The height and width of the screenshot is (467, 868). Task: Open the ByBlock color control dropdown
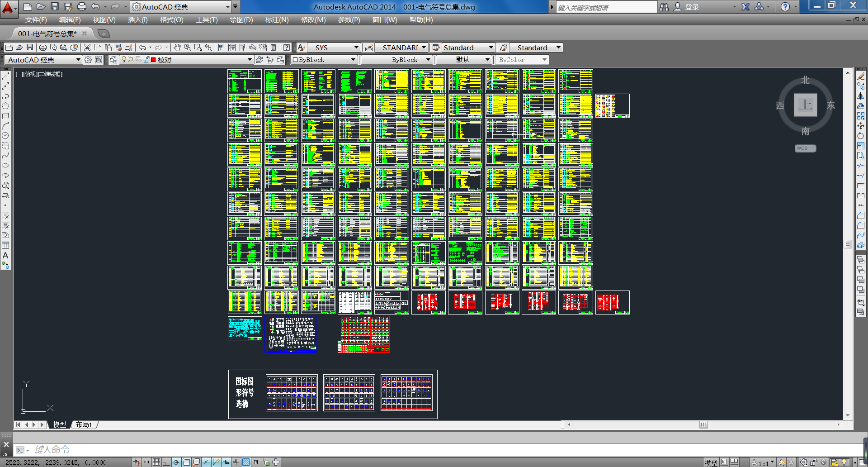click(354, 60)
